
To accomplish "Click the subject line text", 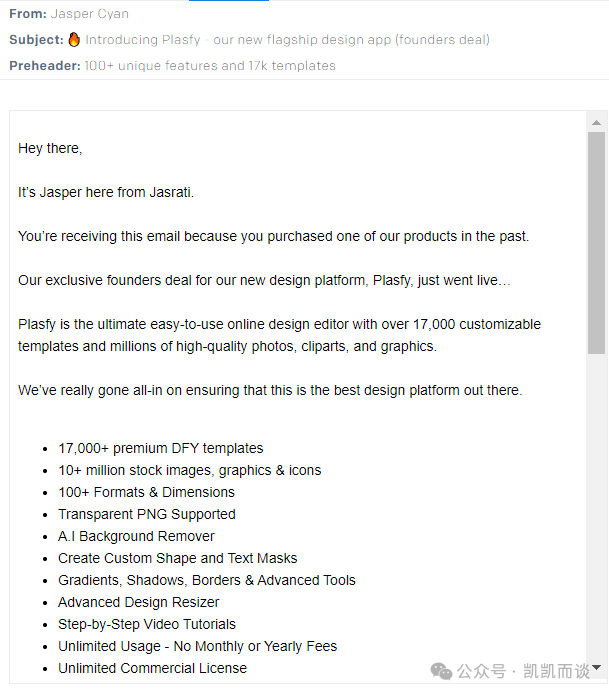I will (x=287, y=40).
